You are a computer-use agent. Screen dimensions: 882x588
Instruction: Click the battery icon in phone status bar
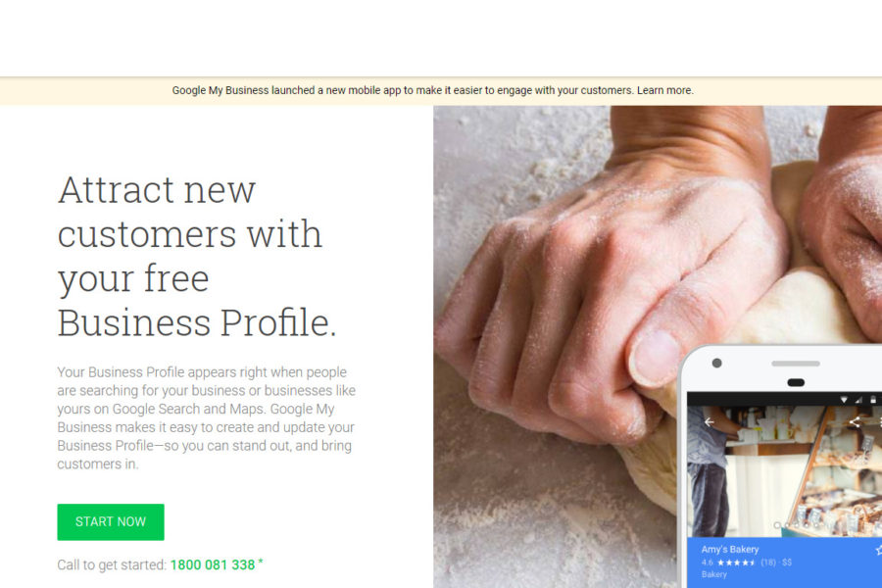coord(873,400)
